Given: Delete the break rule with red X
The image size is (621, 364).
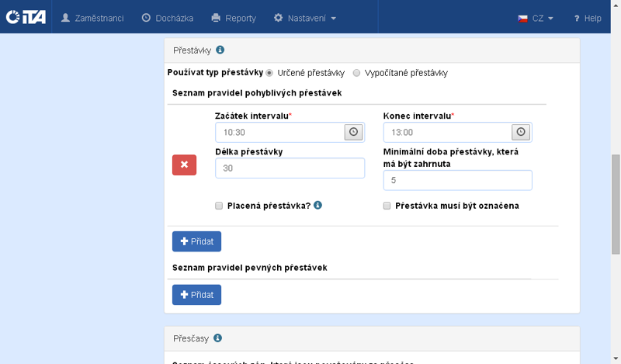Looking at the screenshot, I should click(x=184, y=165).
